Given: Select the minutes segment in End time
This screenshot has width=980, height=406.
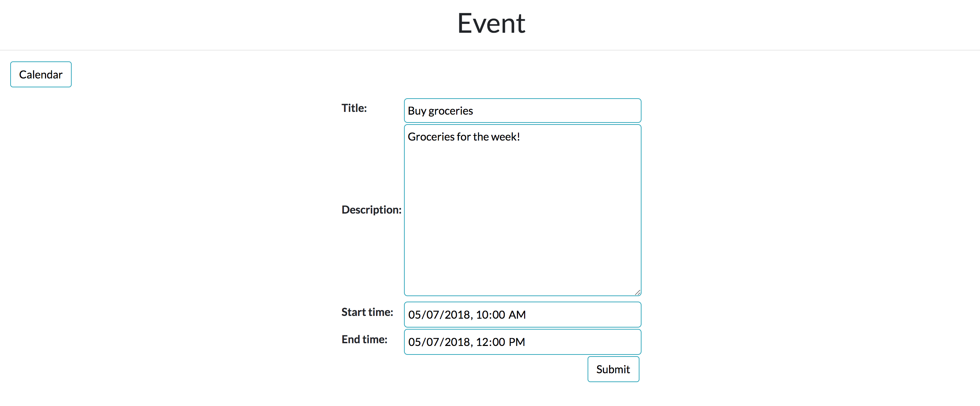Looking at the screenshot, I should tap(499, 342).
